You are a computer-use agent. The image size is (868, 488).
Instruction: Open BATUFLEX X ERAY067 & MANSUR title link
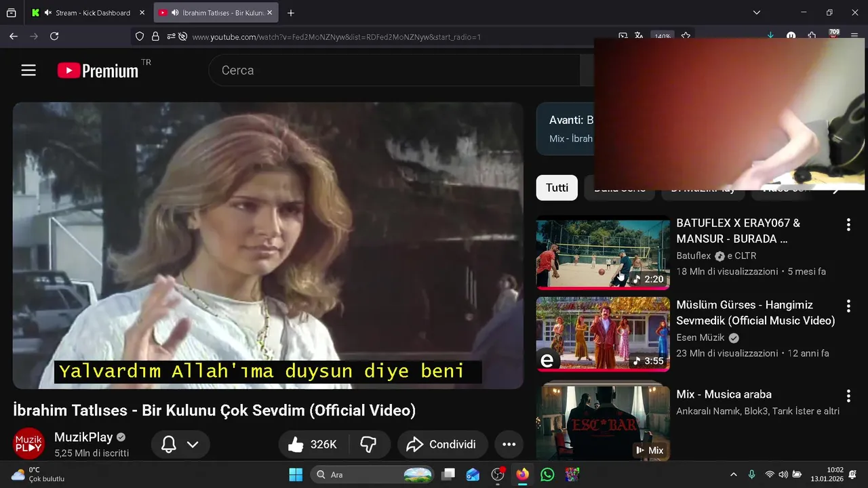point(738,231)
